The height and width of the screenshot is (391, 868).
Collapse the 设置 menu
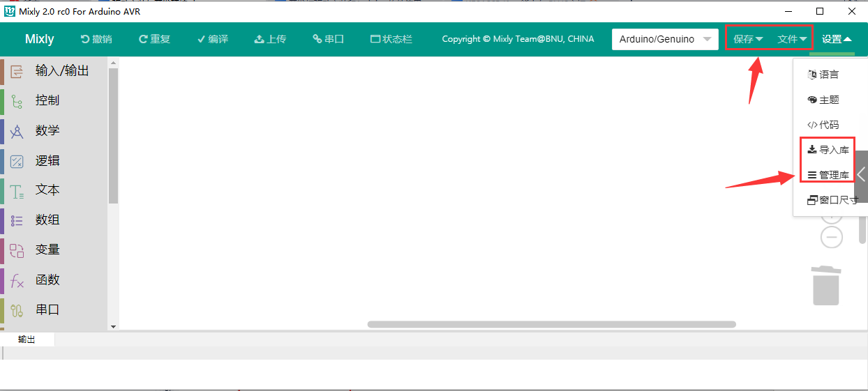[x=837, y=39]
